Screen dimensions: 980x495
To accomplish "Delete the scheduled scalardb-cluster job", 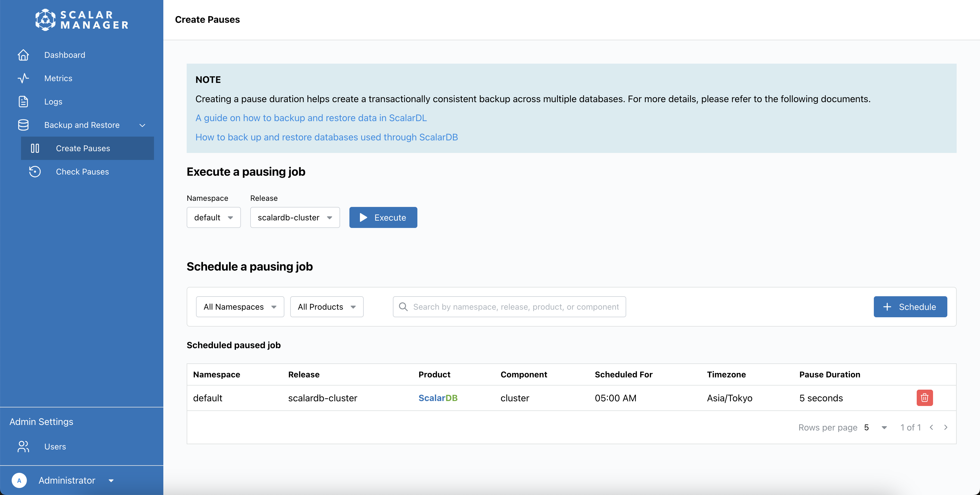I will click(925, 398).
